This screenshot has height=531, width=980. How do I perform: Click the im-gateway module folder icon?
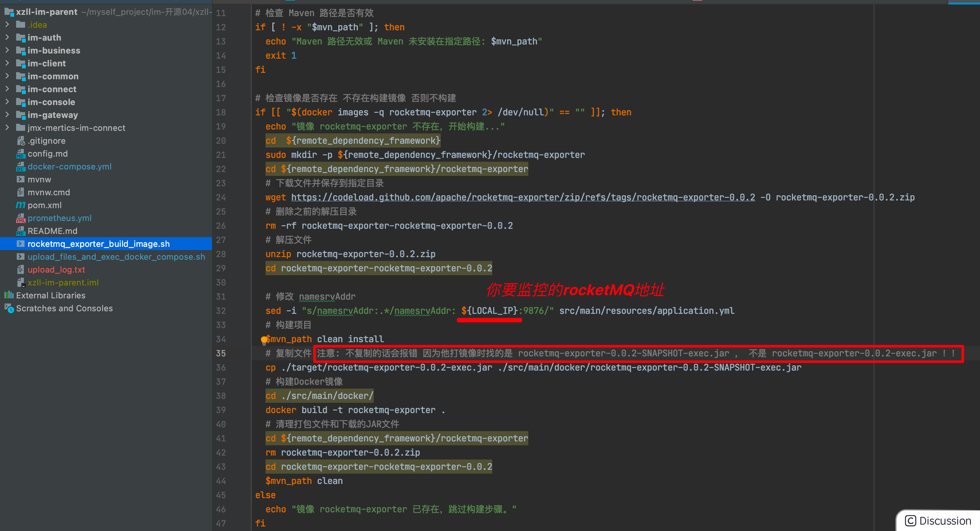coord(21,115)
